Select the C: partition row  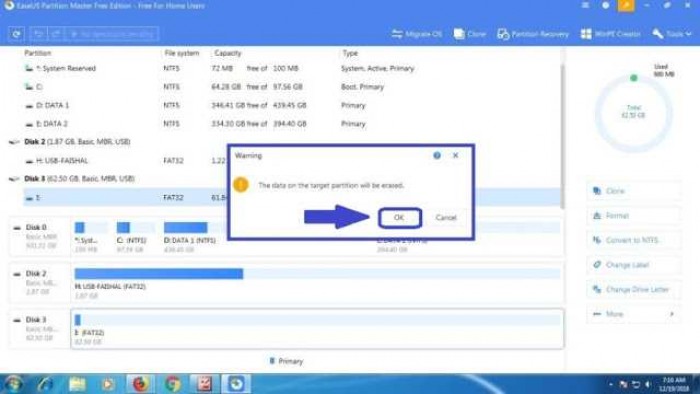tap(292, 87)
